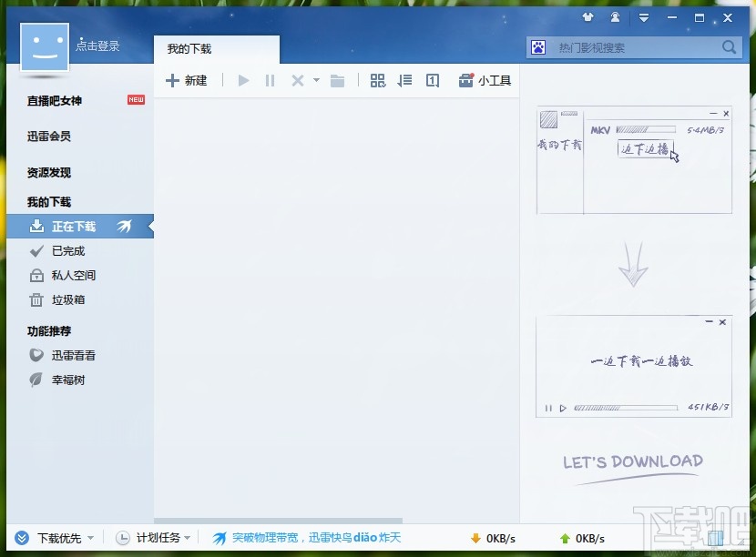
Task: Open 资源发现 in the sidebar
Action: (x=48, y=173)
